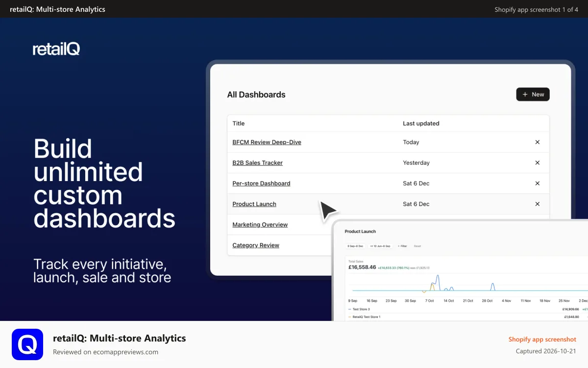
Task: Open the Per-store Dashboard link
Action: 261,184
